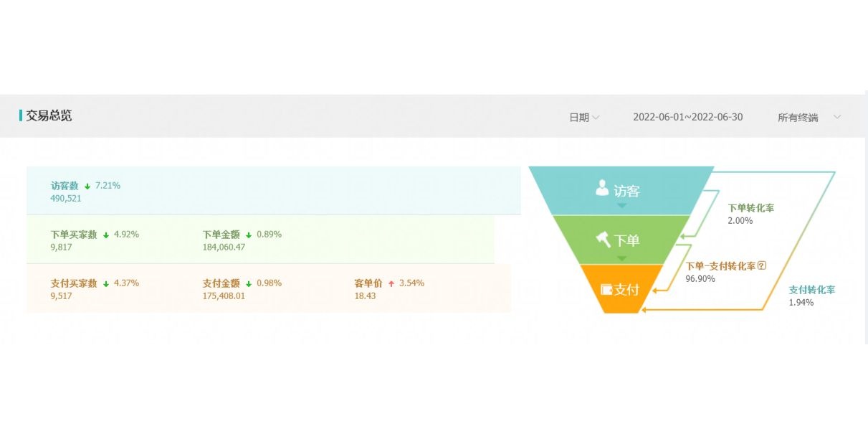Click the amount 184,060.47
868x434 pixels.
pos(224,247)
